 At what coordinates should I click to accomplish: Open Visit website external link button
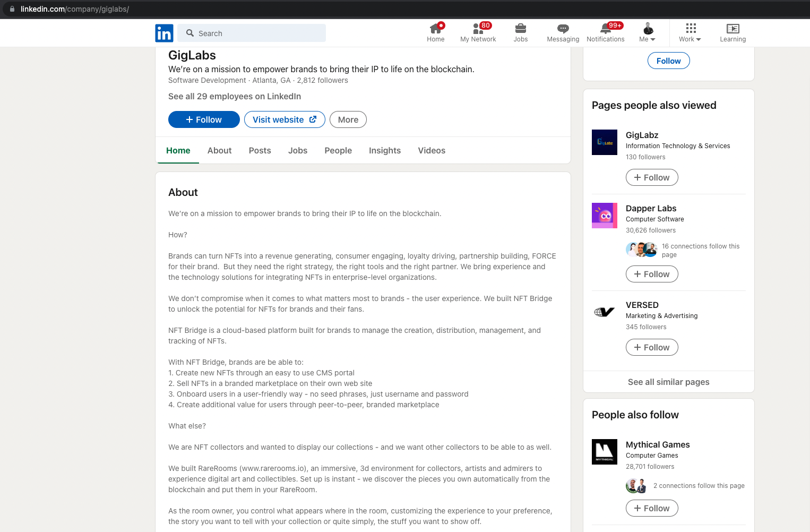[x=285, y=119]
